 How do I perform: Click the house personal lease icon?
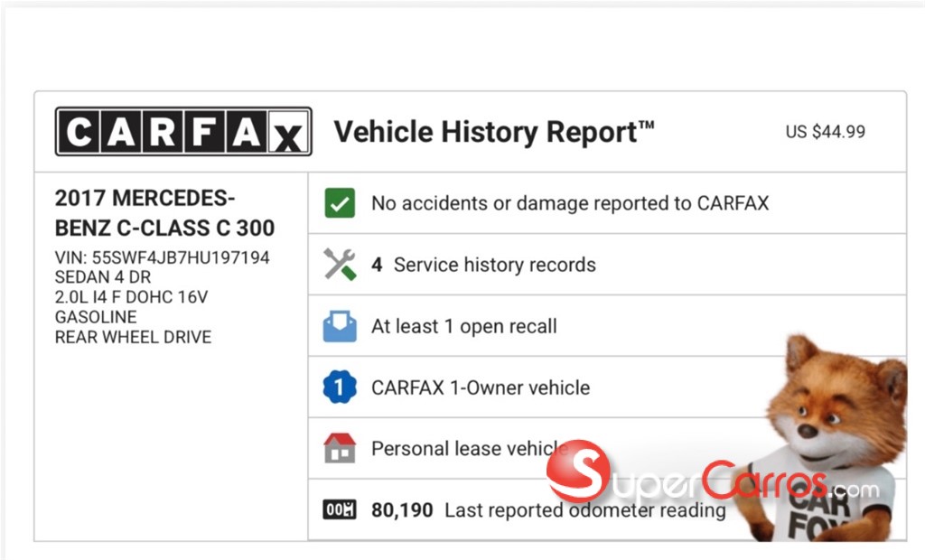click(x=340, y=449)
